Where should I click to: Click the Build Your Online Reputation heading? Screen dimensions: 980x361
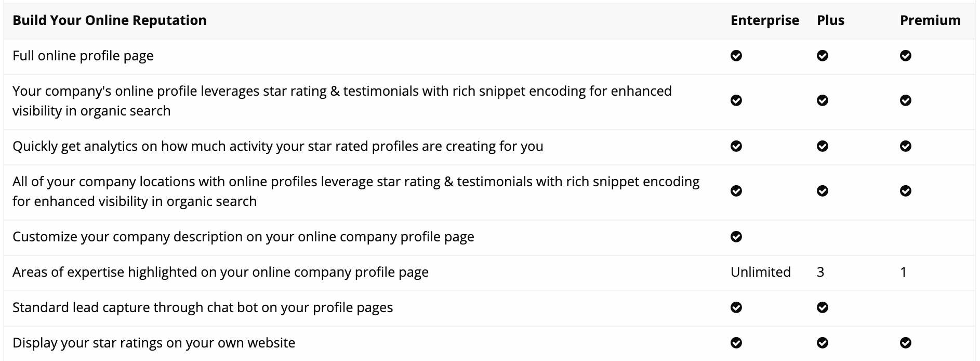[x=110, y=20]
